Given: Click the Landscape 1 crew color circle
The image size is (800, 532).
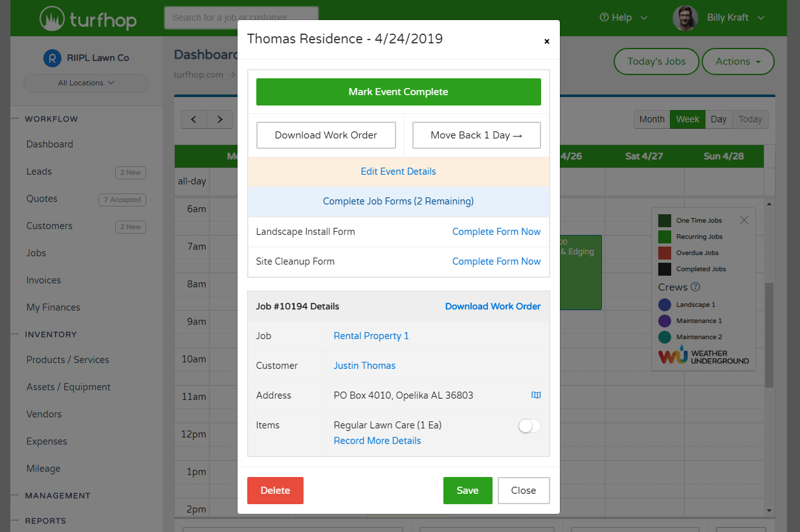Looking at the screenshot, I should pos(665,305).
